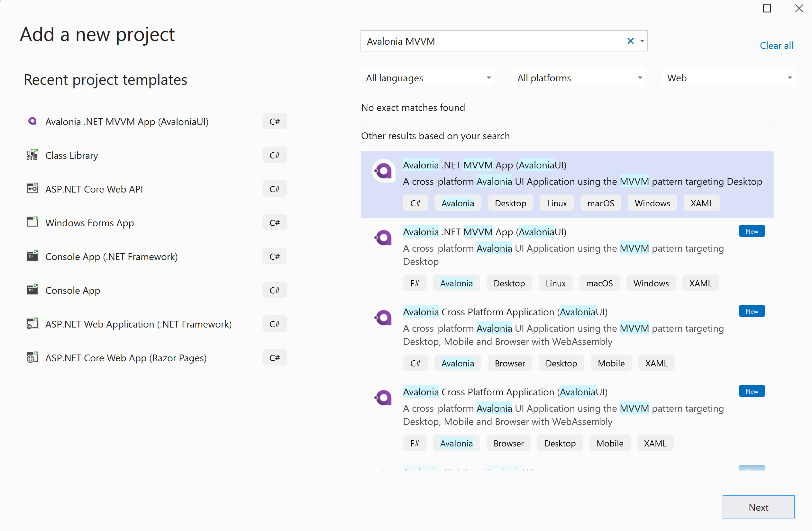This screenshot has width=812, height=531.
Task: Click the Clear all link
Action: 776,46
